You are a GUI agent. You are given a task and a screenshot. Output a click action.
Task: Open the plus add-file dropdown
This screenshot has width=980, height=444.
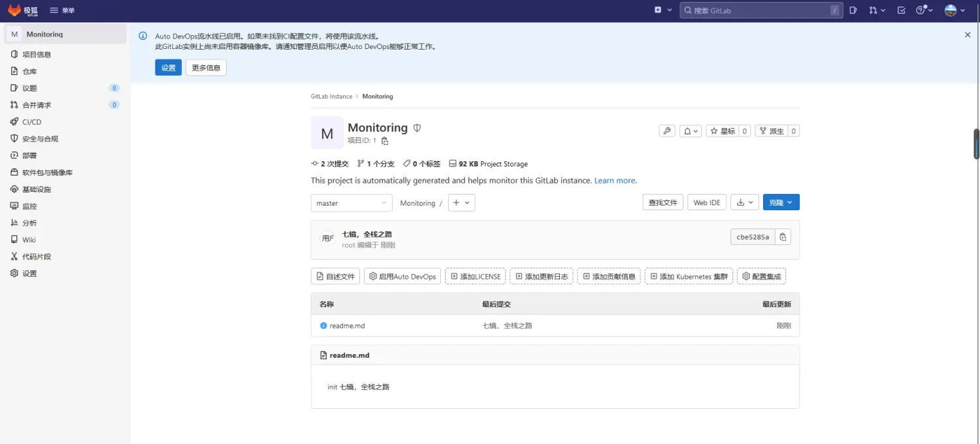pos(461,203)
